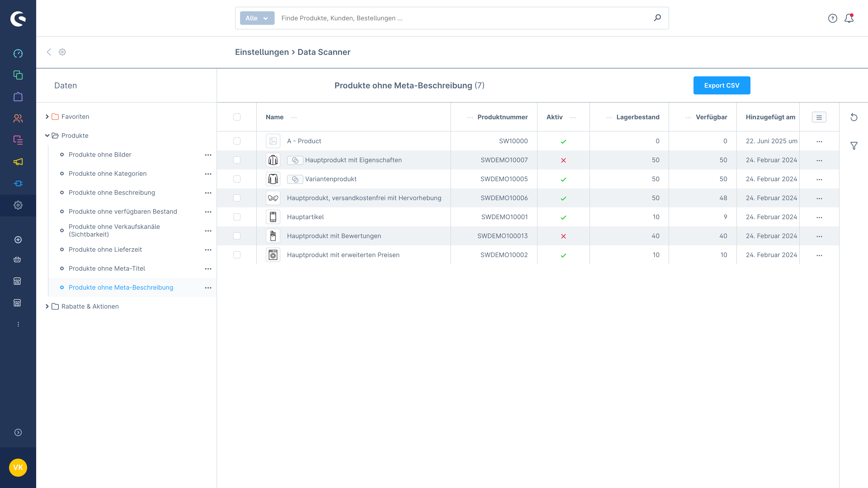
Task: Open the basket sales channel icon
Action: click(x=17, y=260)
